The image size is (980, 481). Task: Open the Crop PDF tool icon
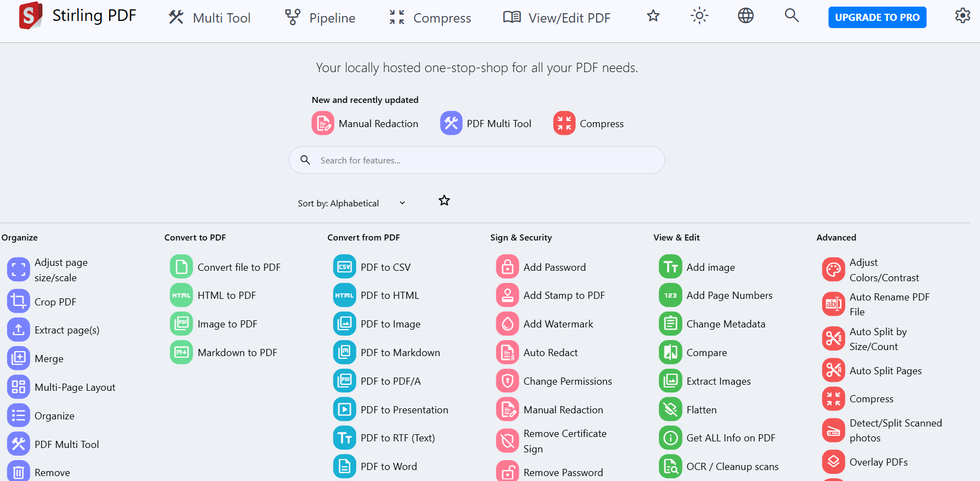(x=18, y=302)
